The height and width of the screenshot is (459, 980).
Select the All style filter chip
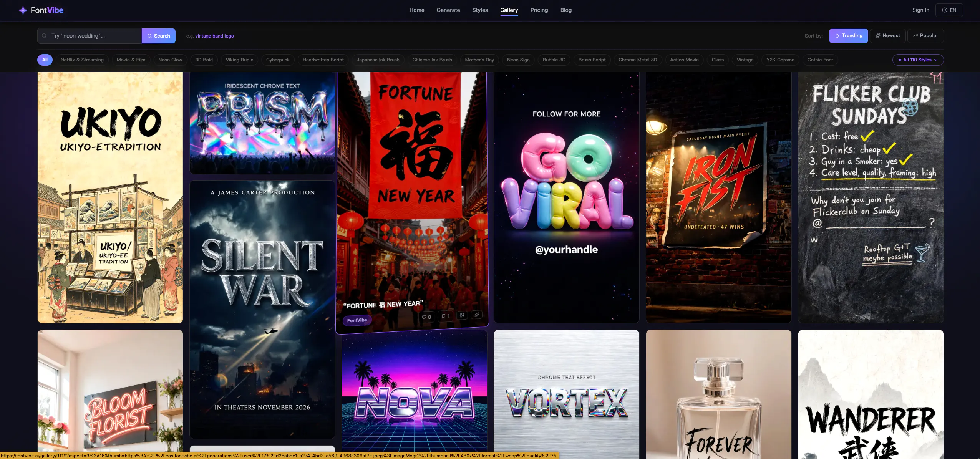point(45,60)
